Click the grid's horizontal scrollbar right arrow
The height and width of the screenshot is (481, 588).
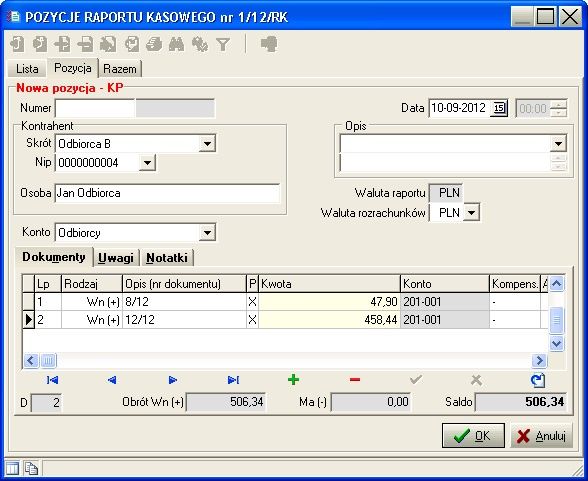[539, 361]
